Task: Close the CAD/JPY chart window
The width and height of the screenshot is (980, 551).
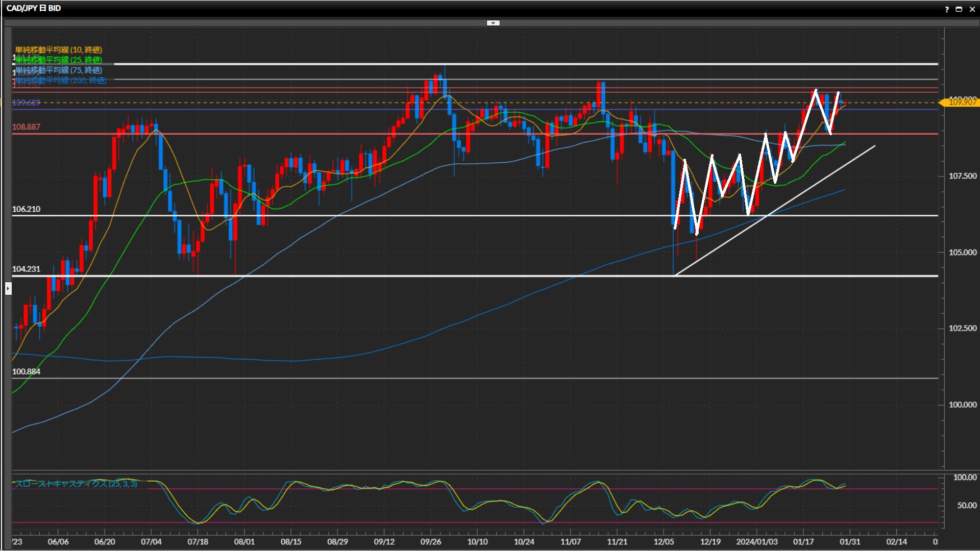Action: pyautogui.click(x=972, y=9)
